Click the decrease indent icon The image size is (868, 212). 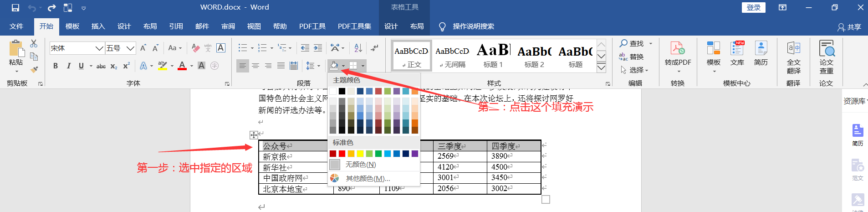(x=305, y=48)
